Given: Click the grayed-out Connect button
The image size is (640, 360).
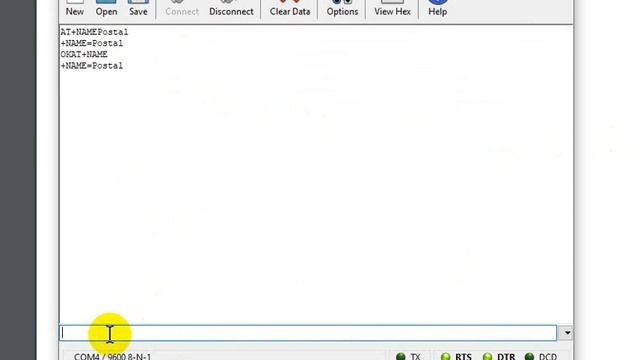Looking at the screenshot, I should click(x=182, y=9).
